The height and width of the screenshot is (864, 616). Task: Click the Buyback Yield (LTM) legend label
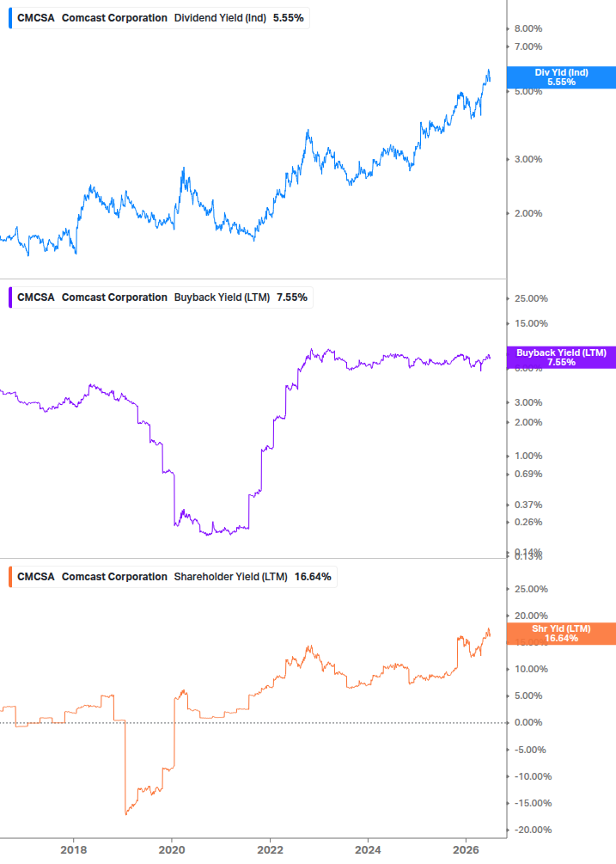tap(222, 297)
